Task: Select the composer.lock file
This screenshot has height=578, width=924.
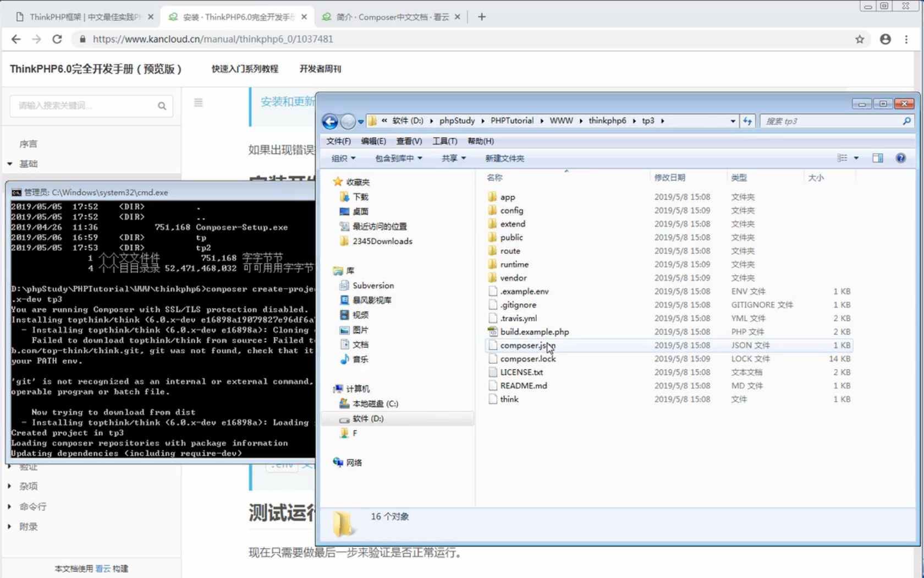Action: [x=529, y=359]
